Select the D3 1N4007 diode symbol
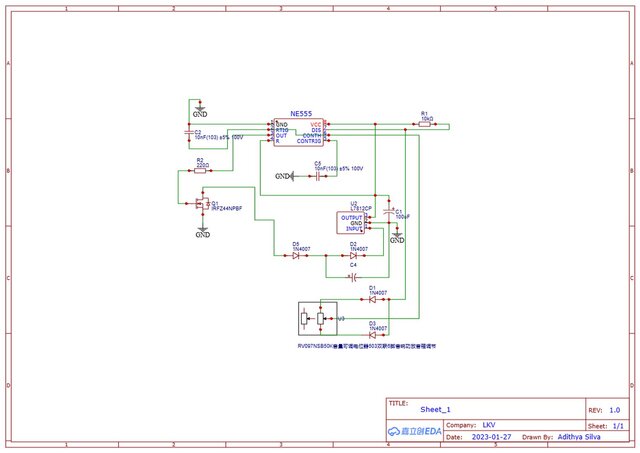 tap(372, 335)
